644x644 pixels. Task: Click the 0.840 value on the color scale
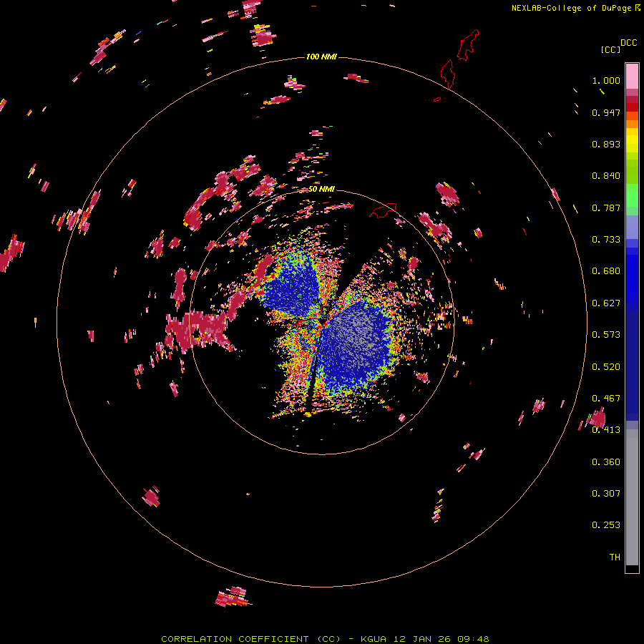click(x=606, y=176)
